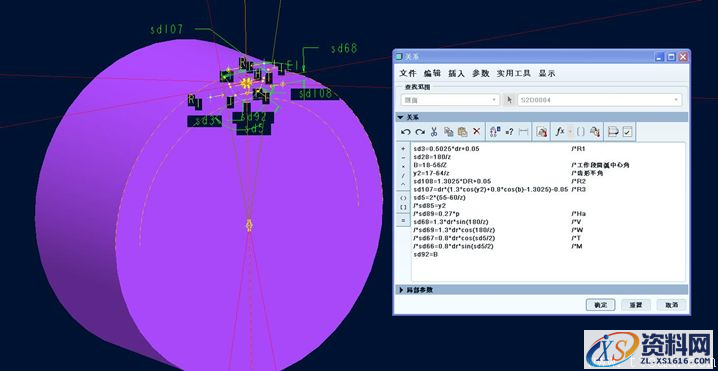
Task: Cancel with the 取消 button
Action: coord(671,305)
